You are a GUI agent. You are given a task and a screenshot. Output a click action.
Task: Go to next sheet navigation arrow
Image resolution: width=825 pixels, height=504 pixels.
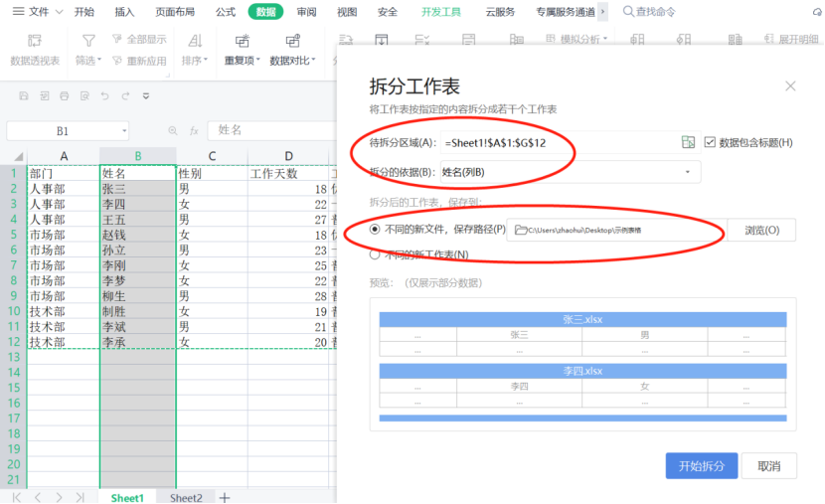tap(59, 497)
